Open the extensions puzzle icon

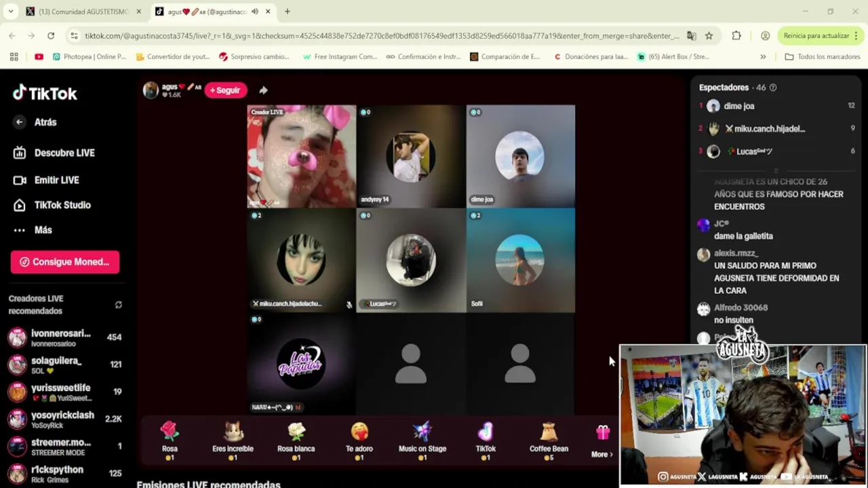click(x=736, y=35)
